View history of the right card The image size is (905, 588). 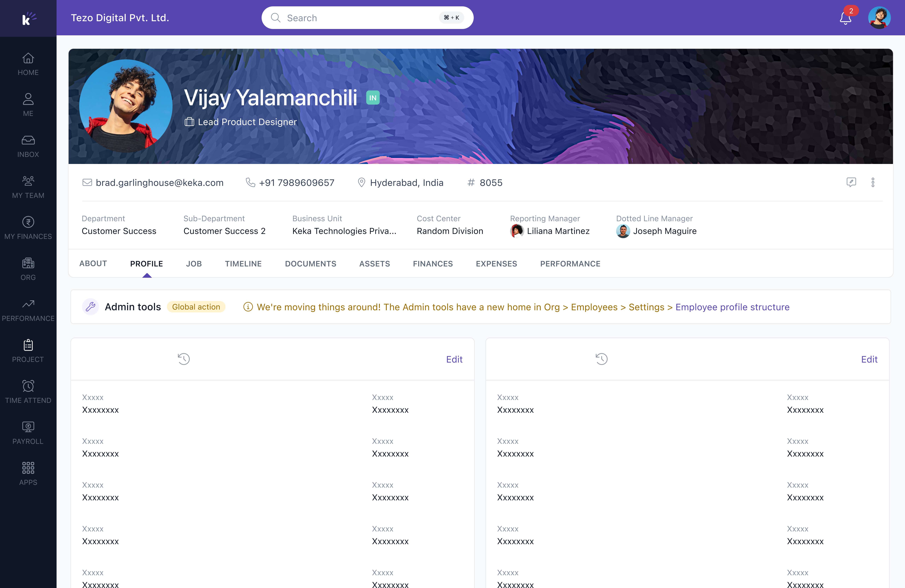point(601,359)
